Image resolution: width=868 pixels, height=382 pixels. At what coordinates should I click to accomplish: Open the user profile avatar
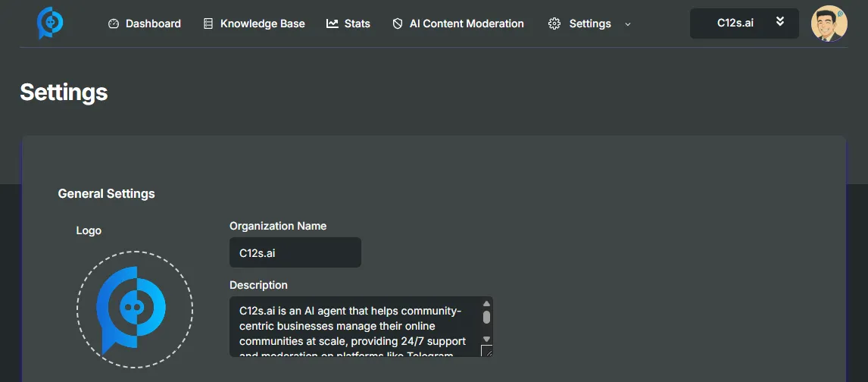[x=829, y=23]
